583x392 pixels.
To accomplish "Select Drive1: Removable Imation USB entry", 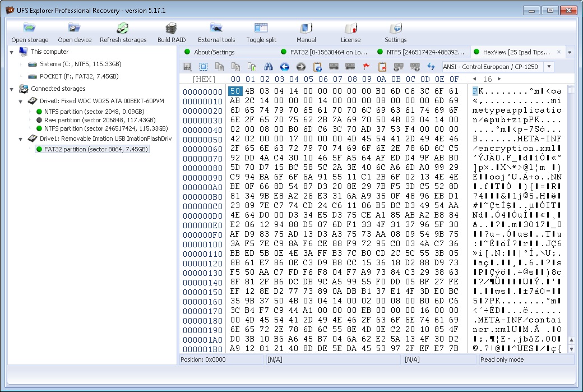I will (x=105, y=139).
